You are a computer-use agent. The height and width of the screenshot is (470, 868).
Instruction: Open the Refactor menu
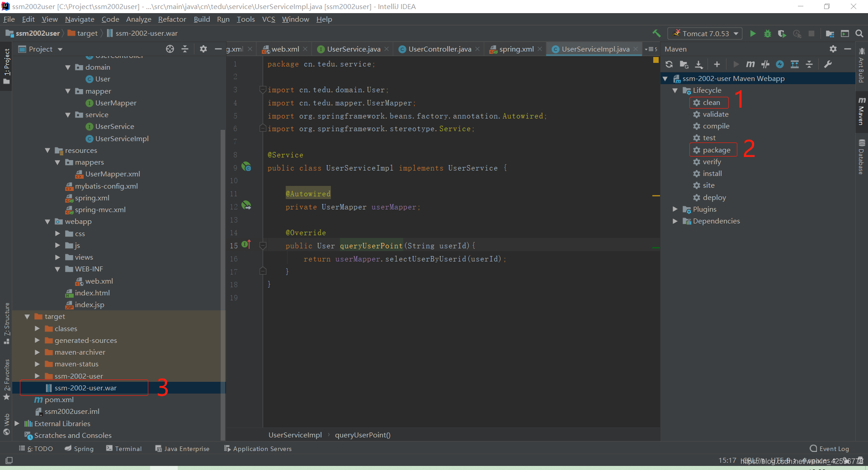[x=172, y=19]
